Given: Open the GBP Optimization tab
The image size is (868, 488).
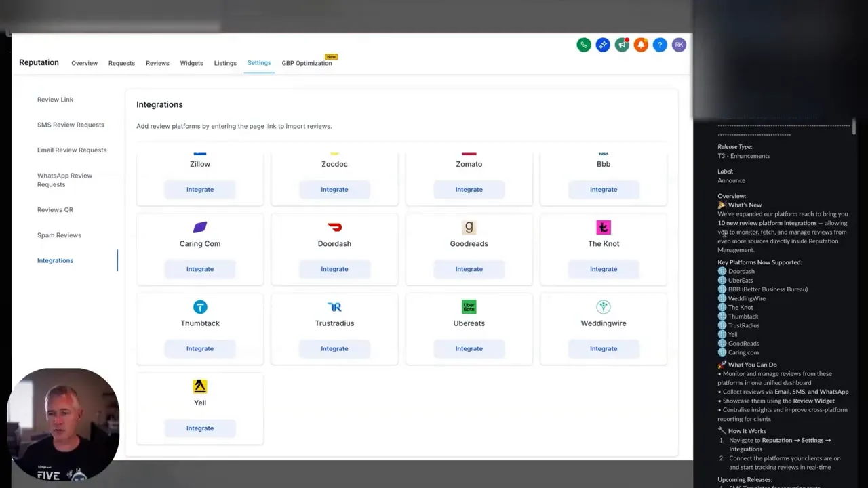Looking at the screenshot, I should pos(307,63).
